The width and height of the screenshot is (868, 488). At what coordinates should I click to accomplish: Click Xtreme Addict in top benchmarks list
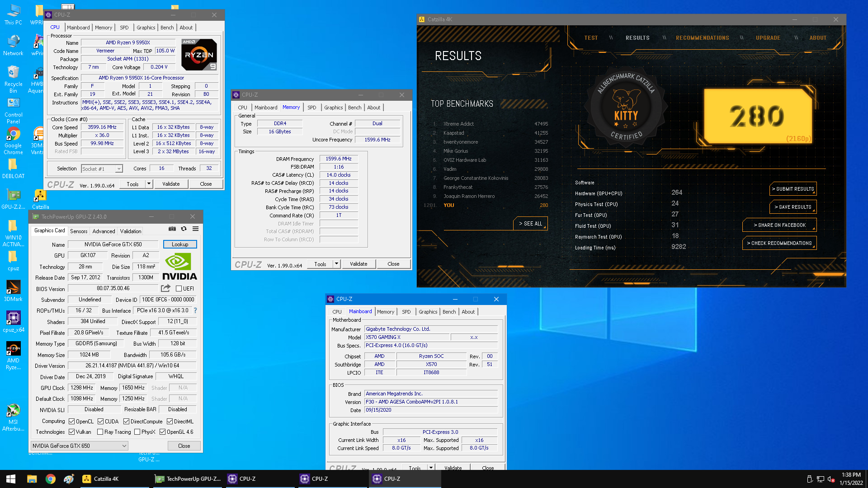458,124
